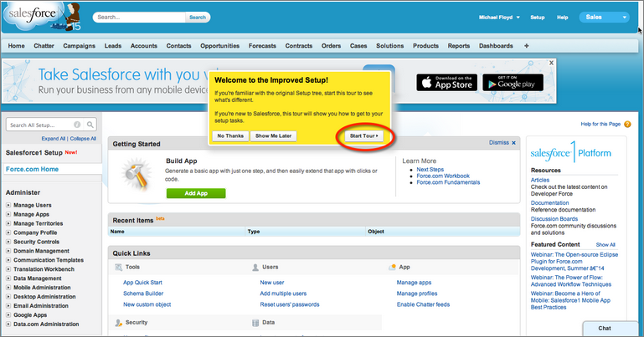The image size is (644, 337).
Task: Open the Sales app menu dropdown
Action: [604, 18]
